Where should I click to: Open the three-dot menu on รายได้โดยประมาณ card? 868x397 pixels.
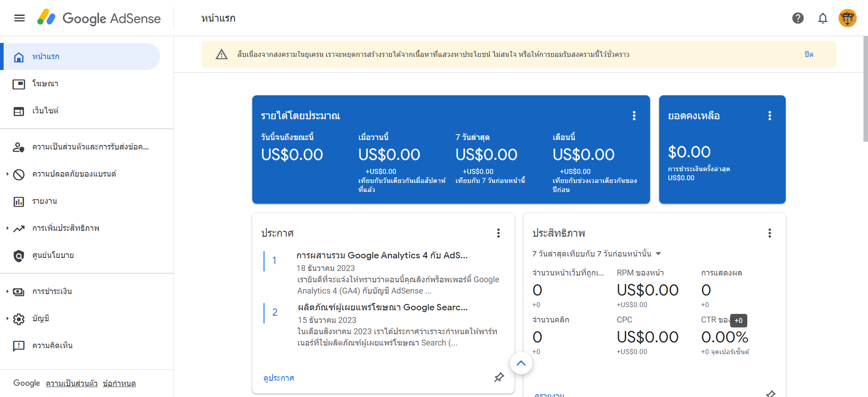pyautogui.click(x=634, y=116)
